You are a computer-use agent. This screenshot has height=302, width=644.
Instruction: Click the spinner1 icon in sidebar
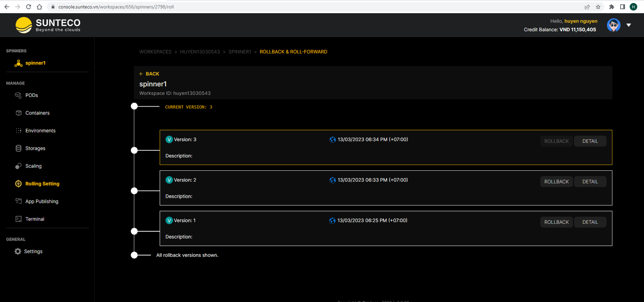[18, 63]
